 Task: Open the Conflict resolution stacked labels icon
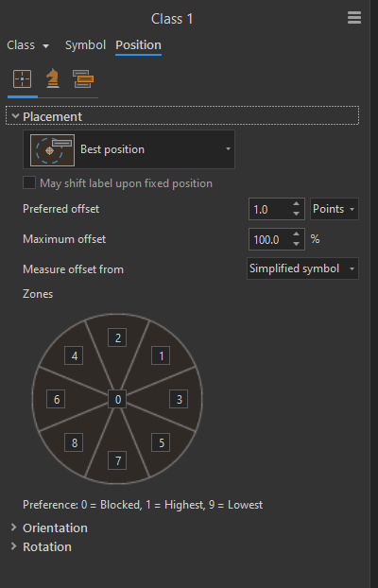tap(83, 78)
